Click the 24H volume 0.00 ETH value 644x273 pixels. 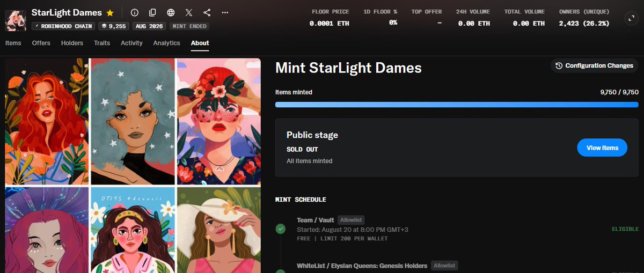pos(473,23)
